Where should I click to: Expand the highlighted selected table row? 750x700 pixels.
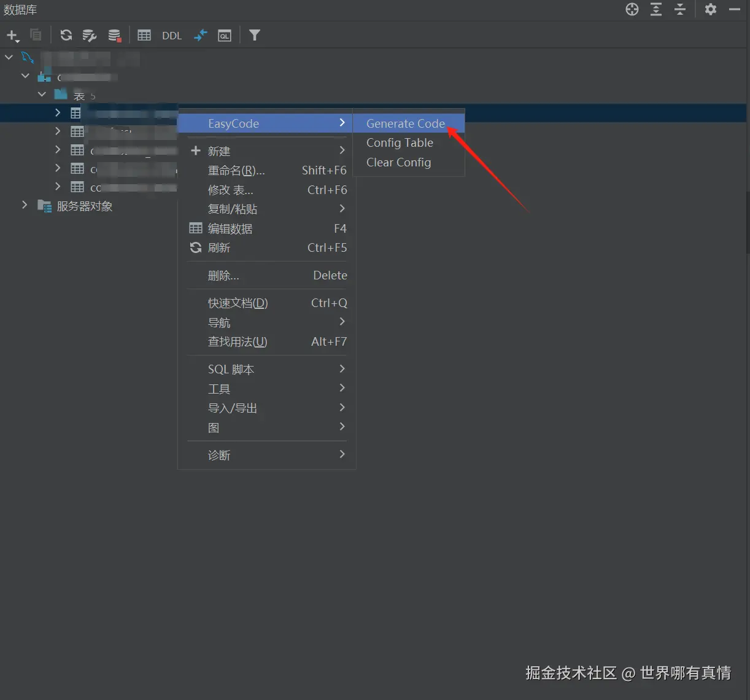58,112
